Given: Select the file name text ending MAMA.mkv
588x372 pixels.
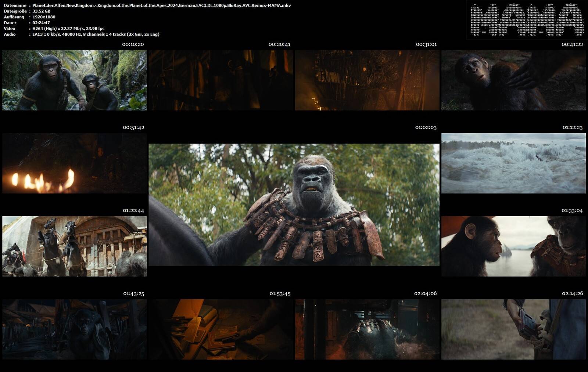Looking at the screenshot, I should tap(162, 6).
